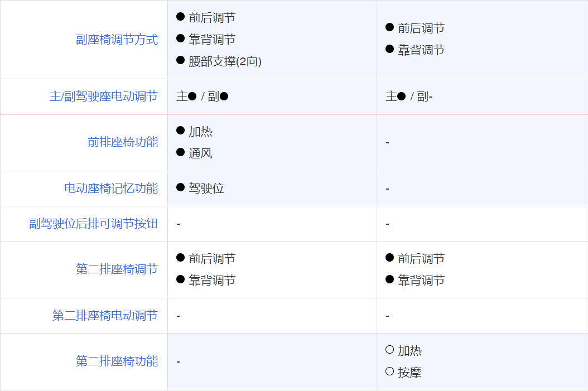Click the hollow circle icon beside 加热
The height and width of the screenshot is (391, 588).
point(389,350)
